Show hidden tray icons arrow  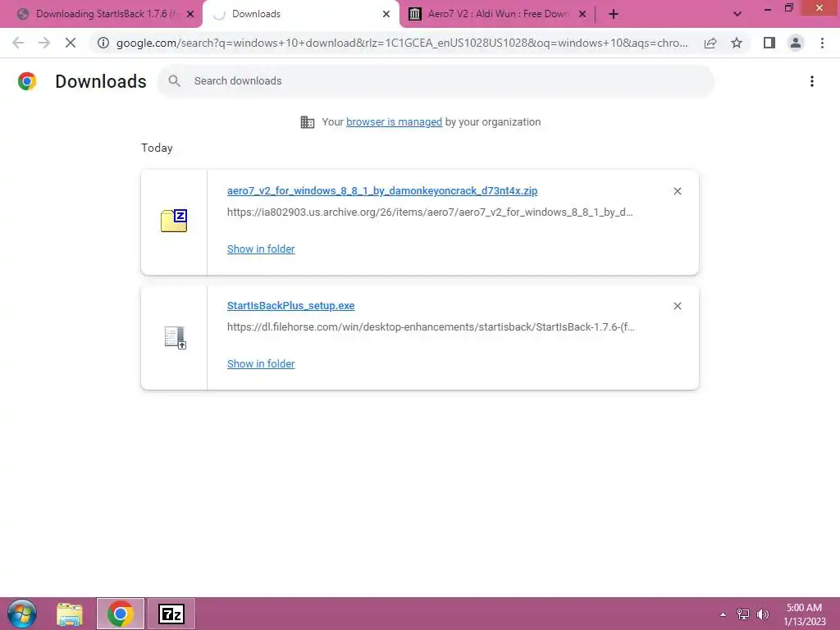click(x=724, y=614)
